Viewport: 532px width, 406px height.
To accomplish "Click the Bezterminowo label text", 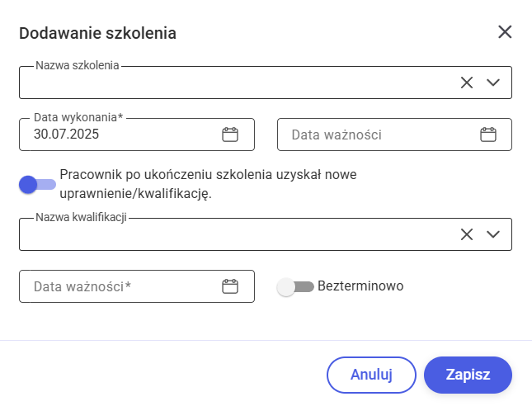I will point(360,286).
